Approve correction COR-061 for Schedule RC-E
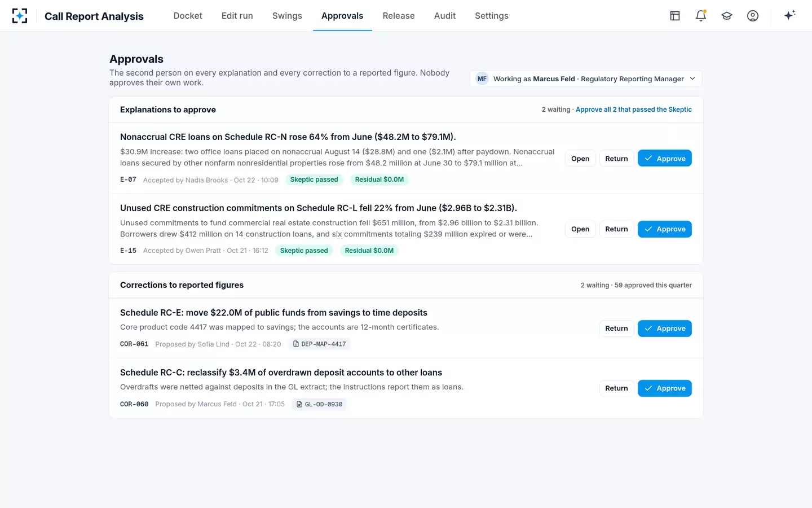This screenshot has height=508, width=812. click(x=665, y=329)
